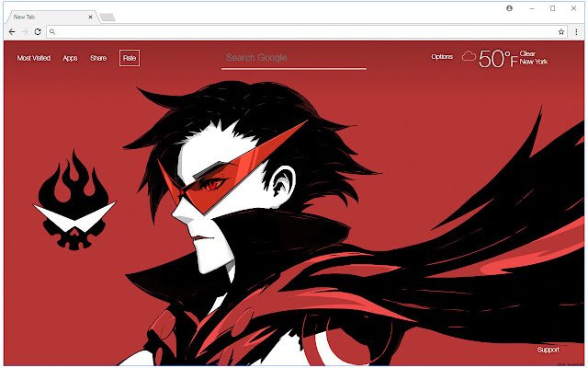
Task: Click into the Search Google field
Action: 294,58
